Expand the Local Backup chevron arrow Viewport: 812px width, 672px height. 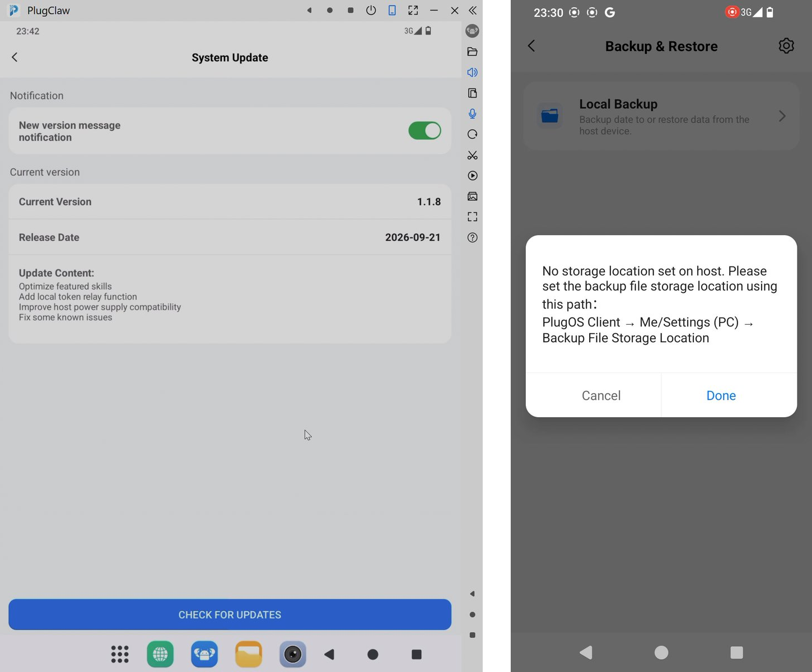[782, 116]
